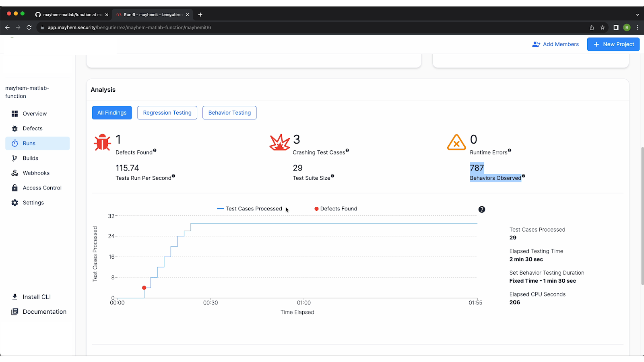Open the Overview sidebar item
Screen dimensions: 644x362
click(x=37, y=114)
